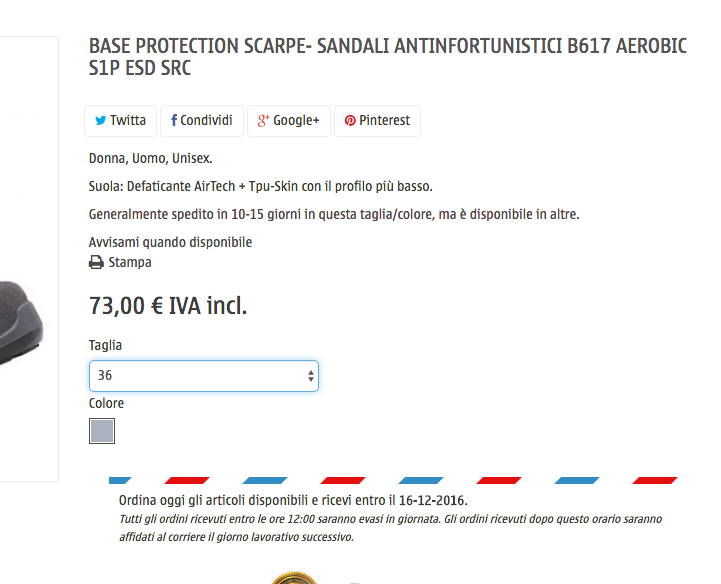Click the Stampa print link
The height and width of the screenshot is (584, 721).
tap(130, 263)
